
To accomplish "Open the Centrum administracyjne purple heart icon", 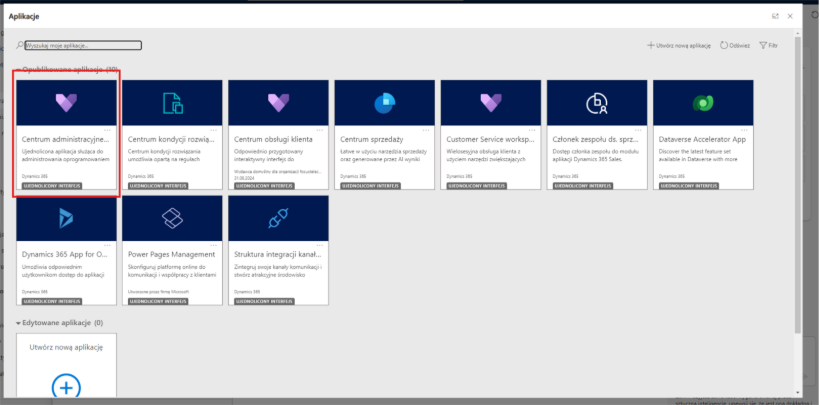I will [66, 102].
